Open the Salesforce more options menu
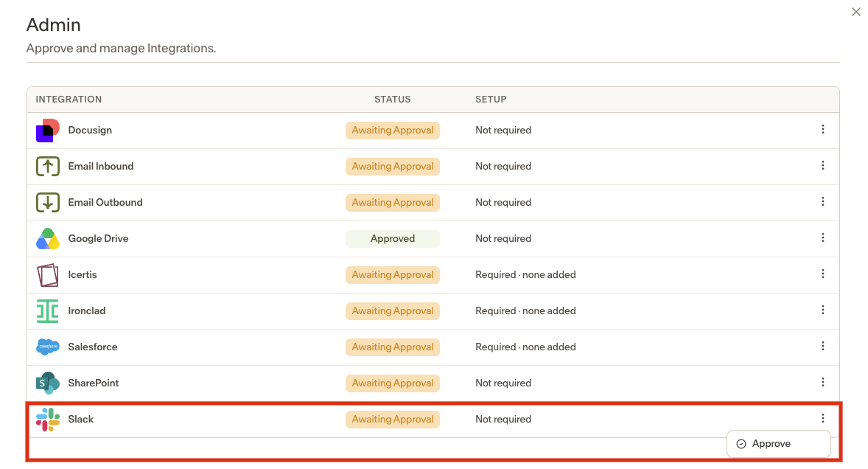The height and width of the screenshot is (469, 868). pyautogui.click(x=823, y=346)
